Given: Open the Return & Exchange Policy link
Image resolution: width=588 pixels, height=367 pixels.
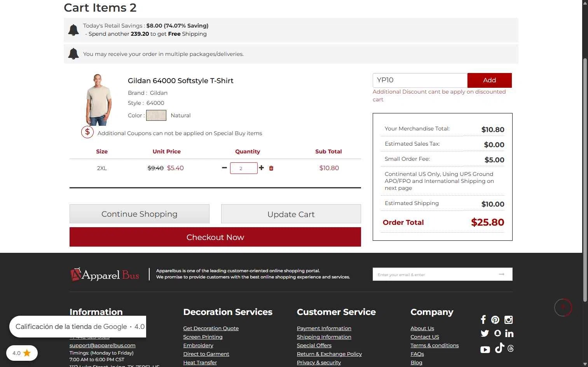Looking at the screenshot, I should 329,354.
